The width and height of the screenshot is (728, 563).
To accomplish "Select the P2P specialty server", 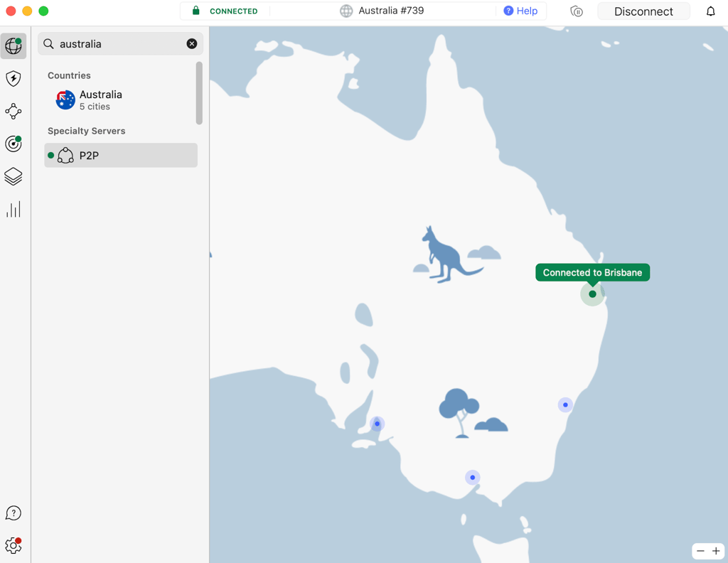I will (x=121, y=155).
